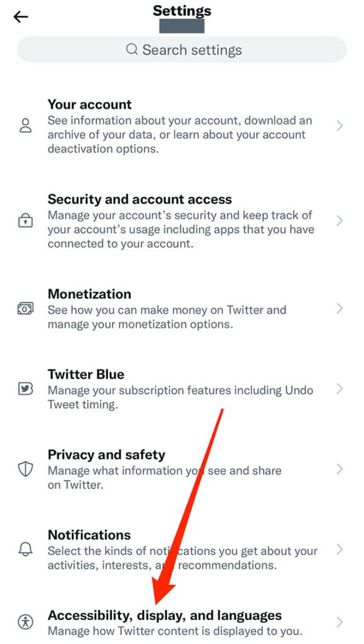
Task: Open the Monetization heading
Action: click(x=89, y=294)
